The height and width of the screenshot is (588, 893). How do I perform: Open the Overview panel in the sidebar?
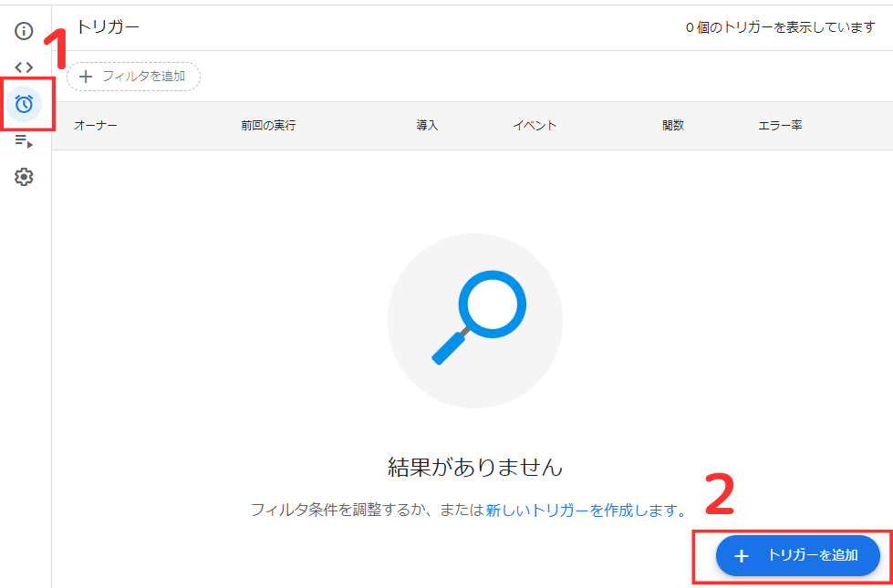pyautogui.click(x=23, y=30)
